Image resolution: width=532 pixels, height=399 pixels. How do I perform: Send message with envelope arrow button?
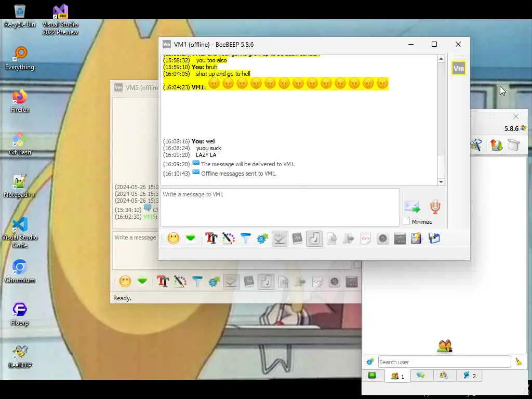[412, 206]
